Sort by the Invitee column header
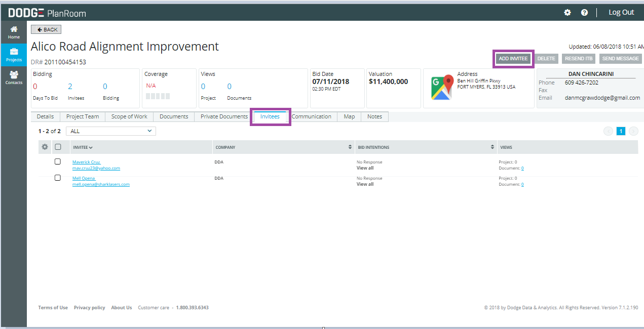Image resolution: width=644 pixels, height=329 pixels. pos(83,147)
